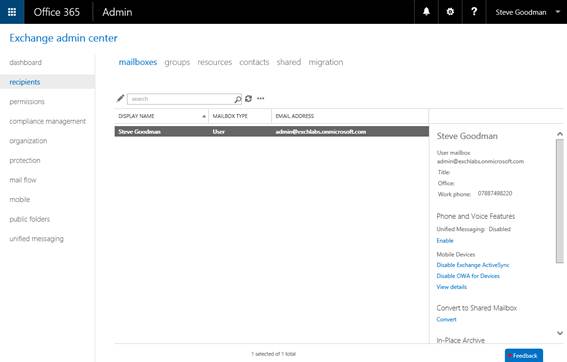Click the details pane scrollbar

coord(560,201)
